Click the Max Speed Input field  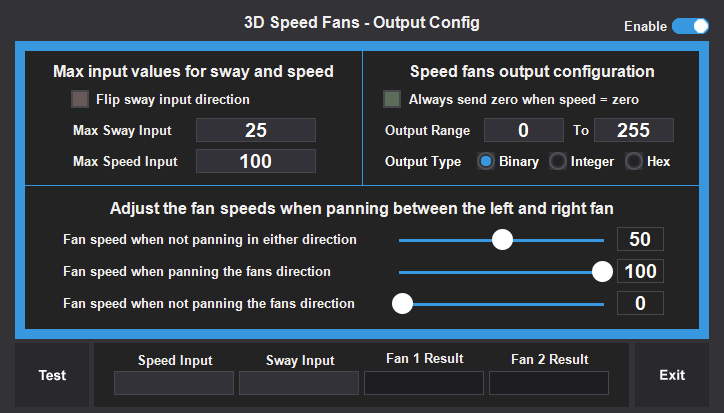point(255,161)
